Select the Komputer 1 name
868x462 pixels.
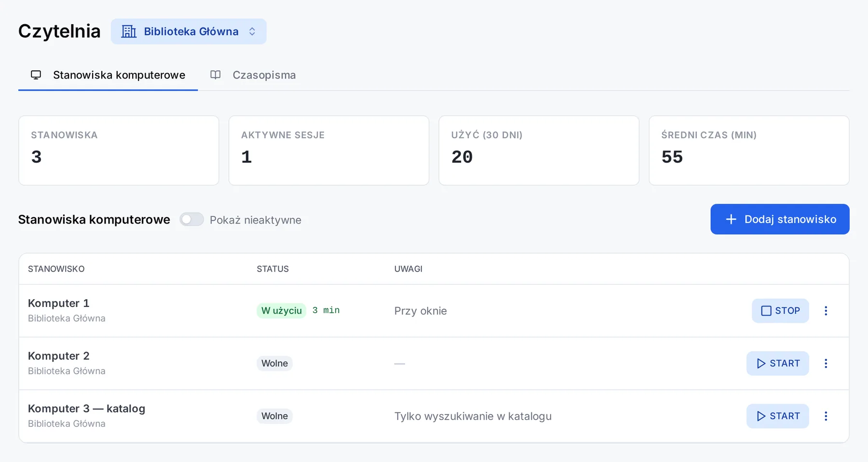[x=58, y=303]
